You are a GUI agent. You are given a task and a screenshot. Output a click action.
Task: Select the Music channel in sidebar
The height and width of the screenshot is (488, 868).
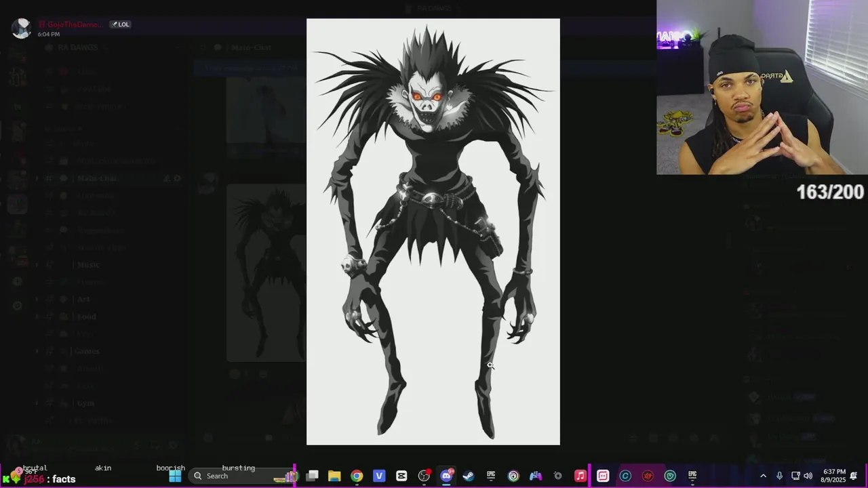(x=88, y=264)
